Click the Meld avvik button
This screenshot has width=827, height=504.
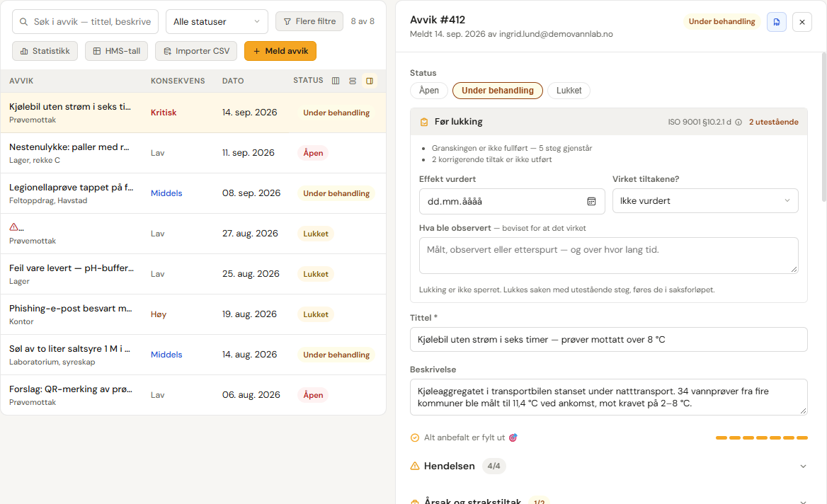[280, 51]
